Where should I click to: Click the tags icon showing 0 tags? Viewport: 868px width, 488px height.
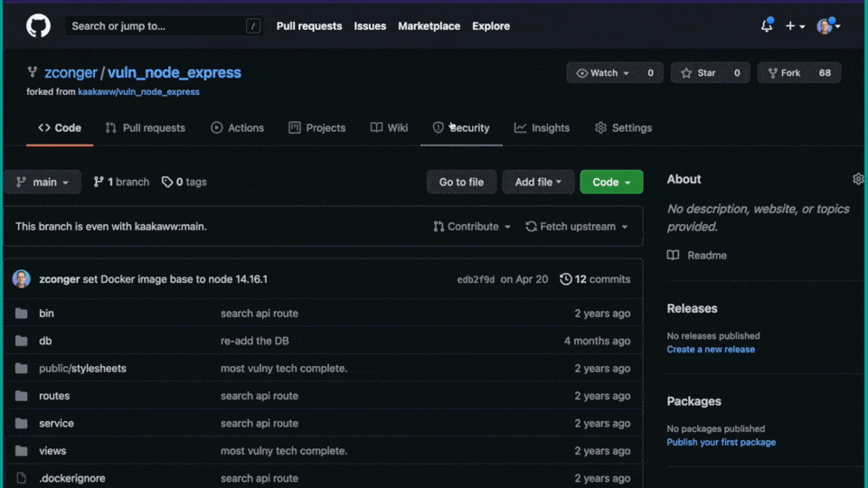tap(167, 182)
